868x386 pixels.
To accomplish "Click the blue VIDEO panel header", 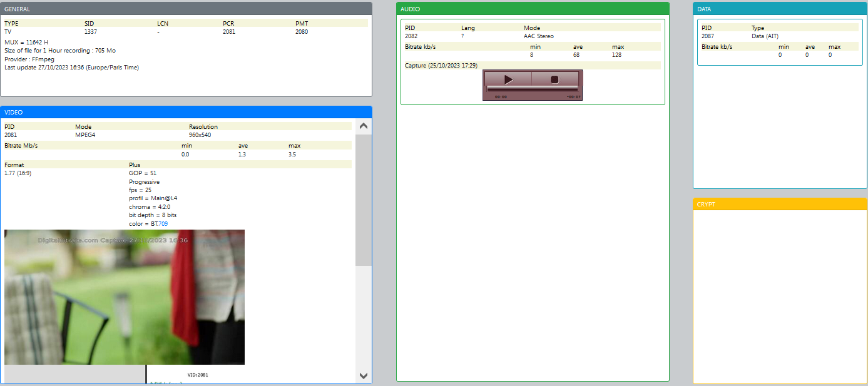I will pyautogui.click(x=186, y=112).
